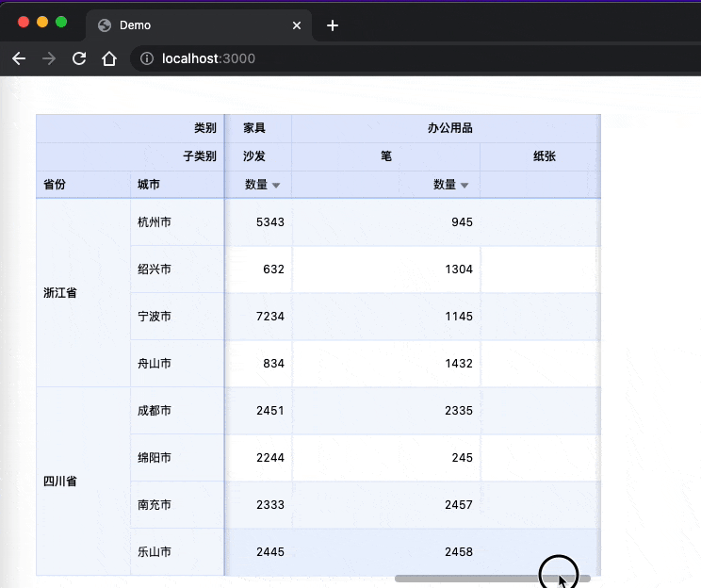This screenshot has width=701, height=588.
Task: Click cell with value 2457
Action: (x=385, y=505)
